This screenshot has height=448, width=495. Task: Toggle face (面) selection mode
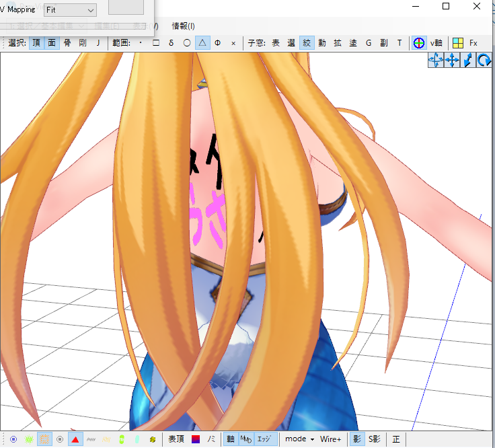coord(52,43)
